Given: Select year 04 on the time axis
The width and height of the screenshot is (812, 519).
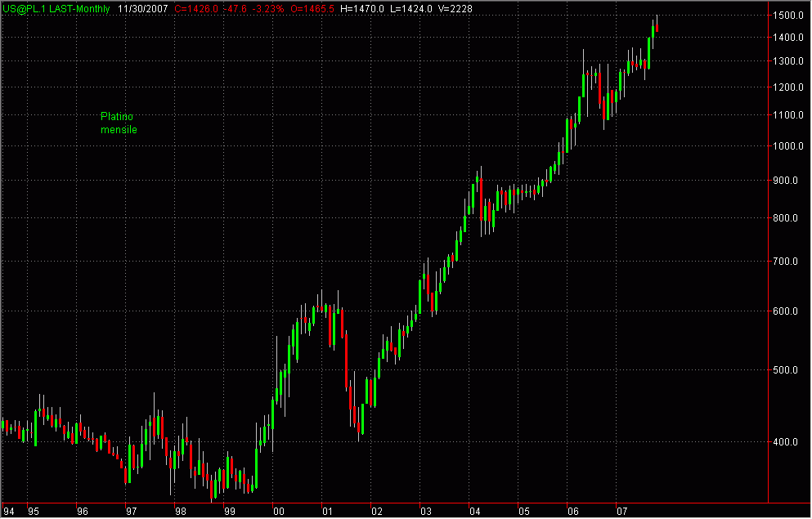Looking at the screenshot, I should pos(473,511).
